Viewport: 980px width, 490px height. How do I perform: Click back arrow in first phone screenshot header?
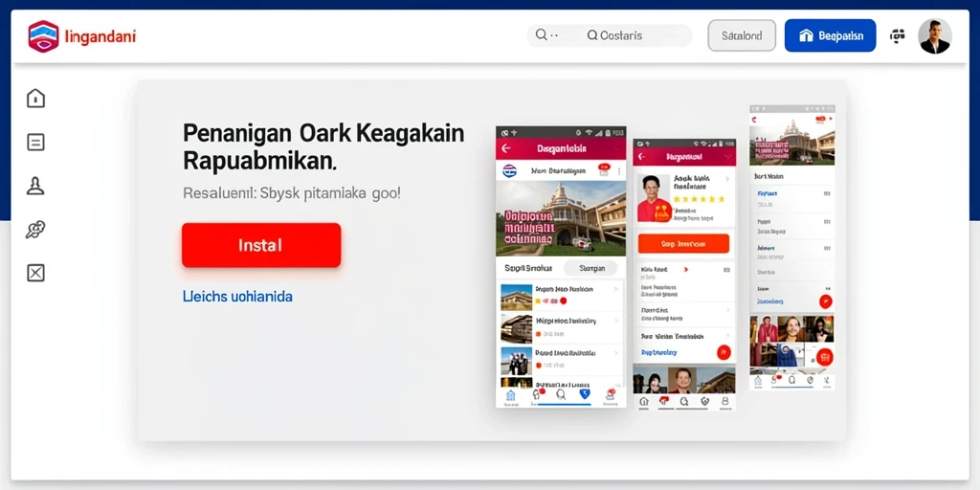tap(506, 148)
